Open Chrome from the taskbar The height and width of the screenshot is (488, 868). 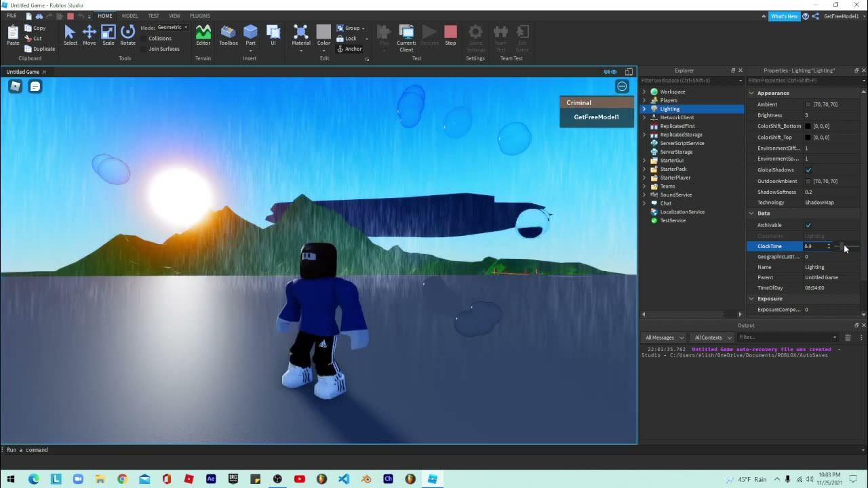(122, 479)
